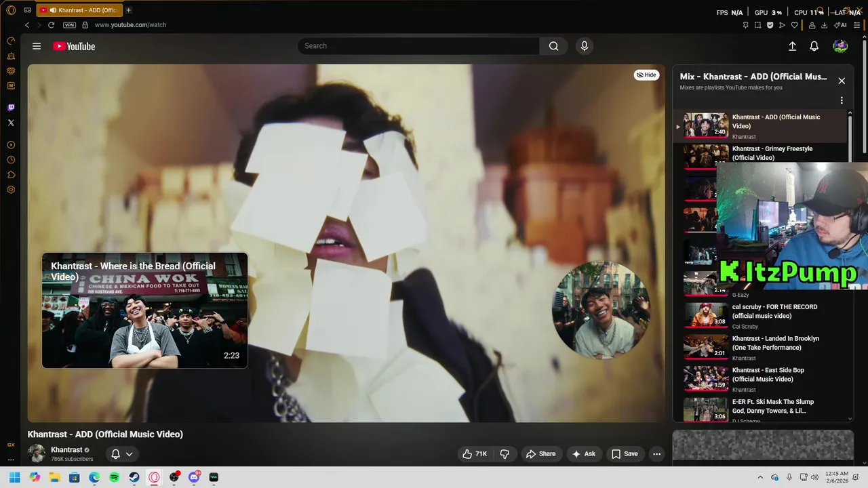Play cal scruby - FOR THE RECORD
868x488 pixels.
click(x=759, y=315)
